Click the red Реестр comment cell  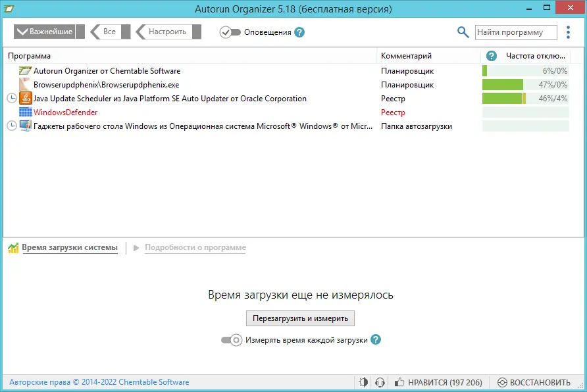point(393,112)
